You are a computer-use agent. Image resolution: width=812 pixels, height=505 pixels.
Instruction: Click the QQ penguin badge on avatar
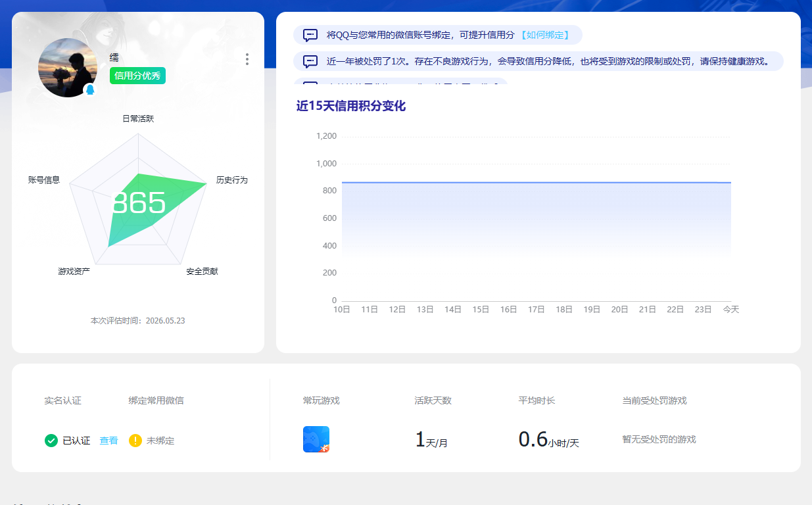(x=90, y=89)
